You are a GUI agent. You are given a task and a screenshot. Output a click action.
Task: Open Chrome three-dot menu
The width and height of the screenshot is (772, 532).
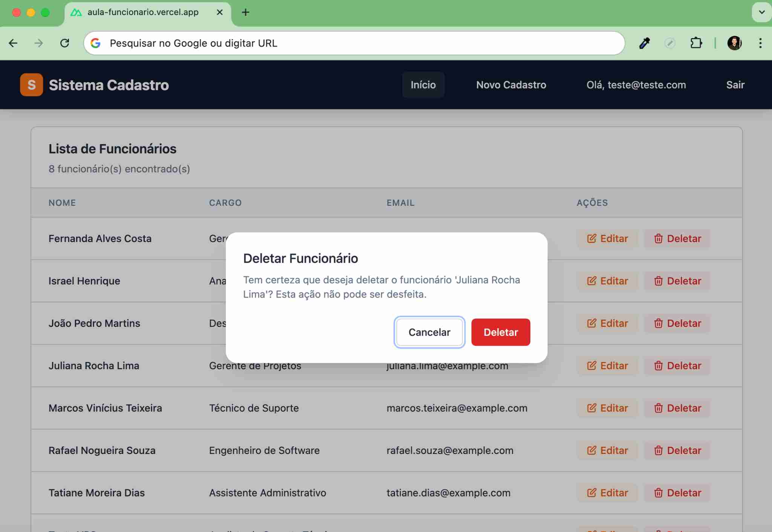[760, 43]
